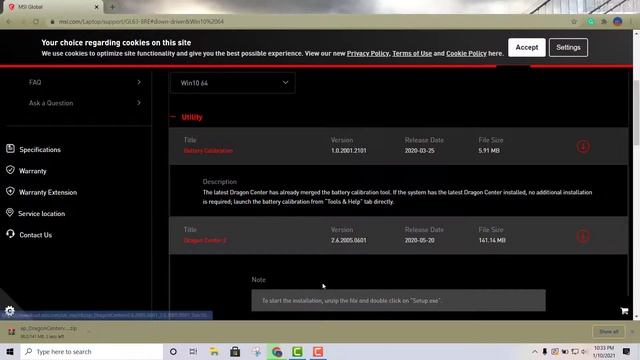Click the network icon in the system tray
640x360 pixels.
(575, 351)
